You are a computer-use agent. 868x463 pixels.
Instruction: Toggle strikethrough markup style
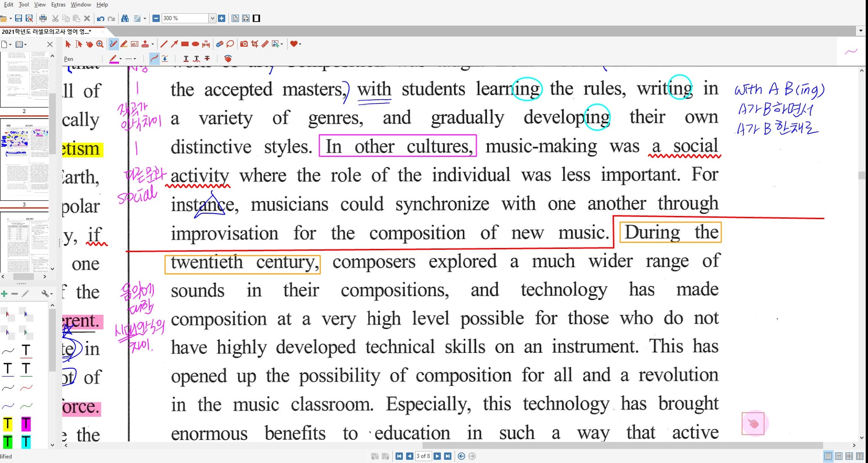(x=207, y=59)
